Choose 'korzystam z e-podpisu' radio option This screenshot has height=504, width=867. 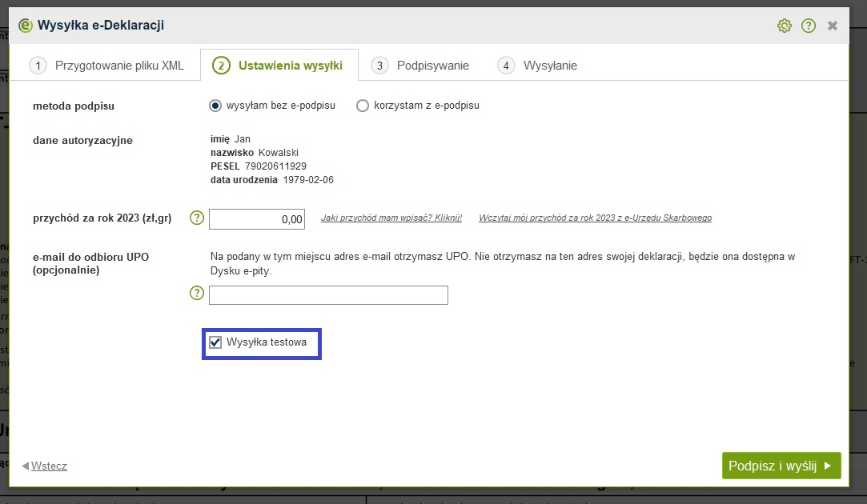point(363,106)
